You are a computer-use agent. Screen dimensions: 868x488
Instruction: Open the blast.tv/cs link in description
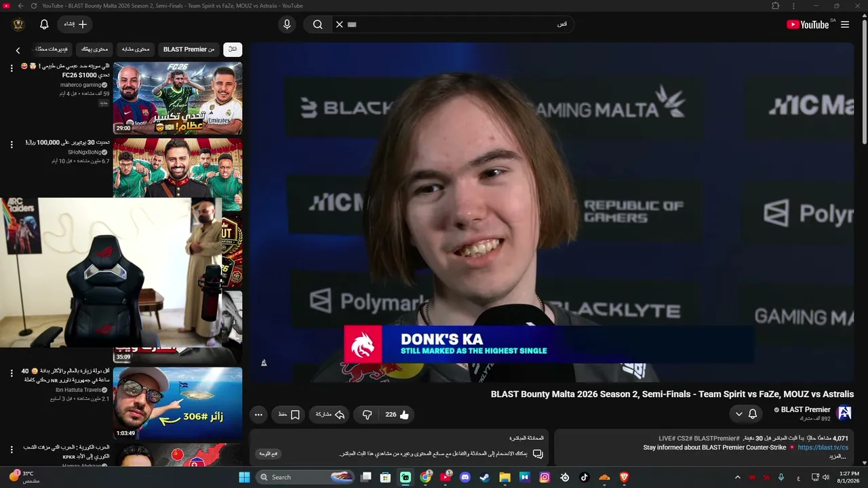[x=823, y=447]
